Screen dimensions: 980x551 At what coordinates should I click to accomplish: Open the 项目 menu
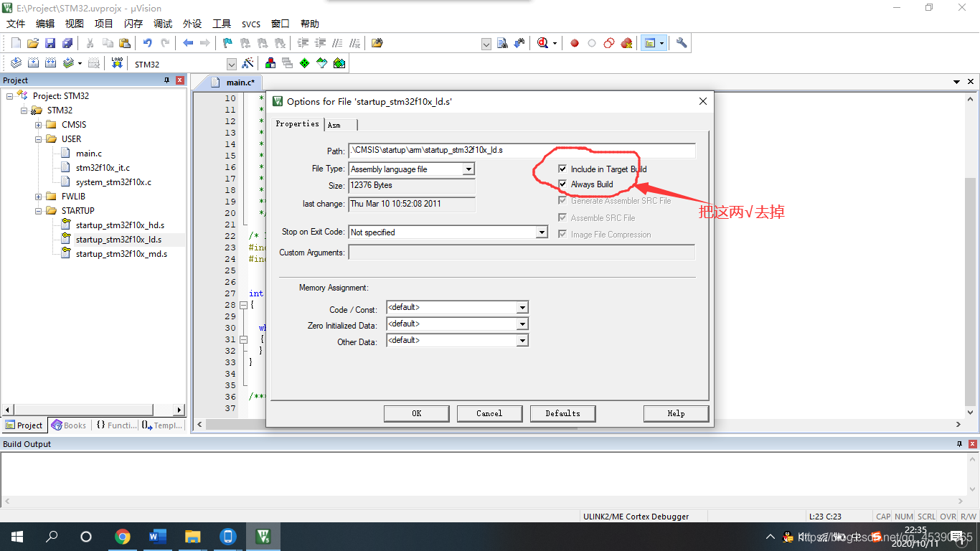pos(104,24)
